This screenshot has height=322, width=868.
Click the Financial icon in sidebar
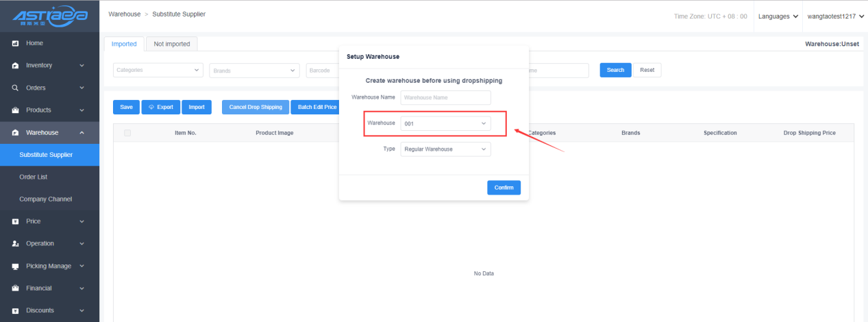pos(15,288)
